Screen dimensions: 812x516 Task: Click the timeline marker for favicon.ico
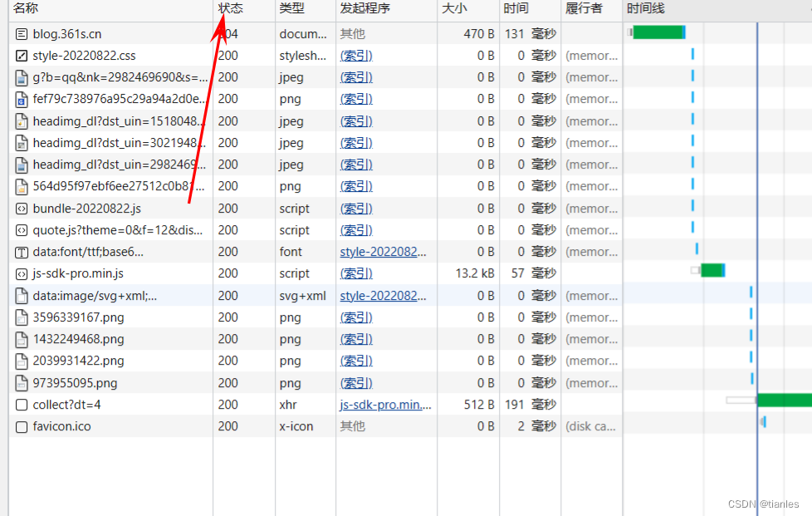tap(763, 422)
